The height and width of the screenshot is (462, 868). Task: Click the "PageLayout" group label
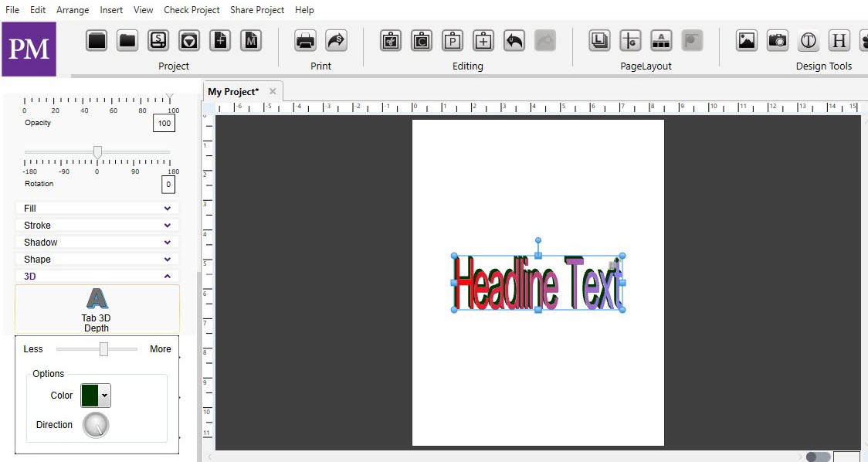coord(646,66)
